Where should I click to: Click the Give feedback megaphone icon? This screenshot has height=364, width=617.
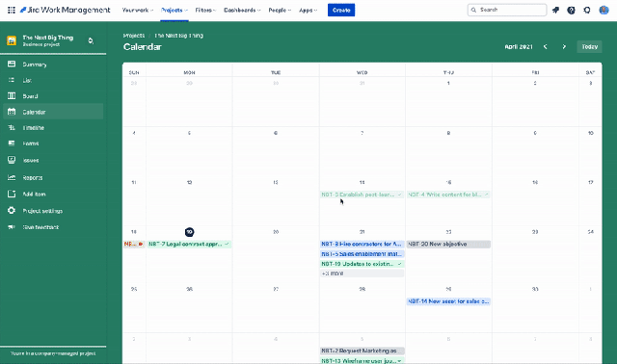[x=12, y=227]
